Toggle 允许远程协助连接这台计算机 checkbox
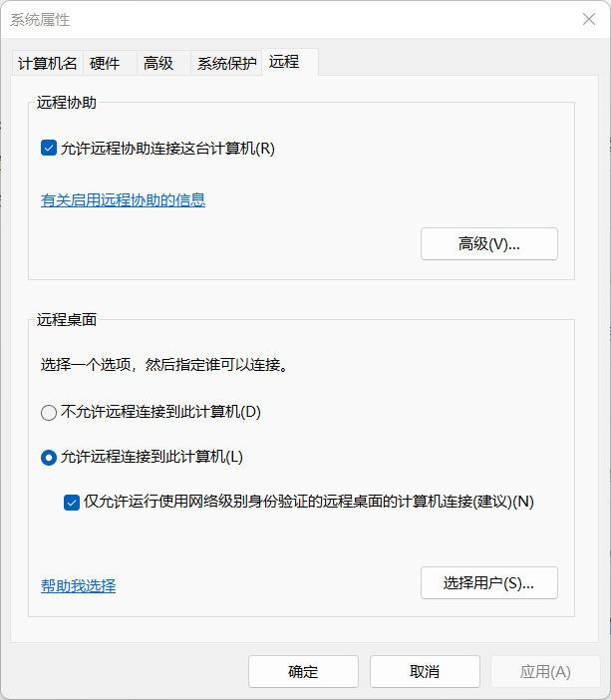This screenshot has height=700, width=611. (48, 149)
